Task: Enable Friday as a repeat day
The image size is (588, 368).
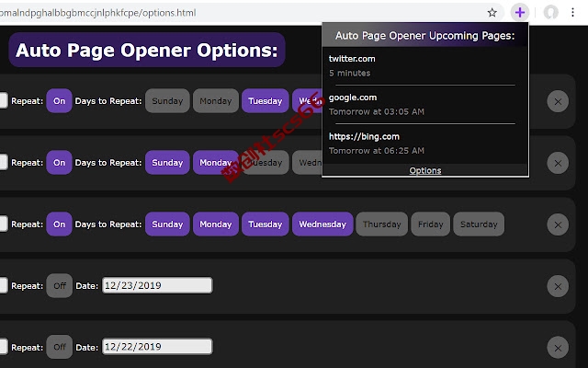Action: [431, 224]
